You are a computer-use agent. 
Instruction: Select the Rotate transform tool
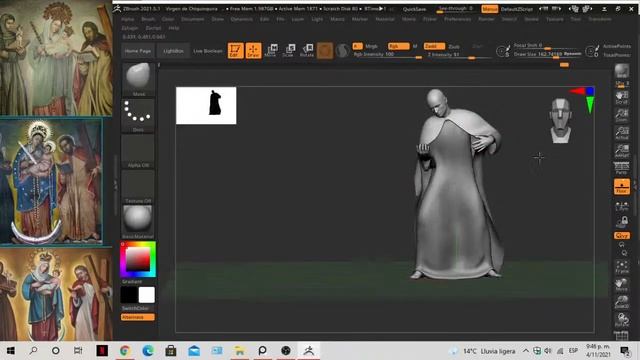[x=307, y=51]
